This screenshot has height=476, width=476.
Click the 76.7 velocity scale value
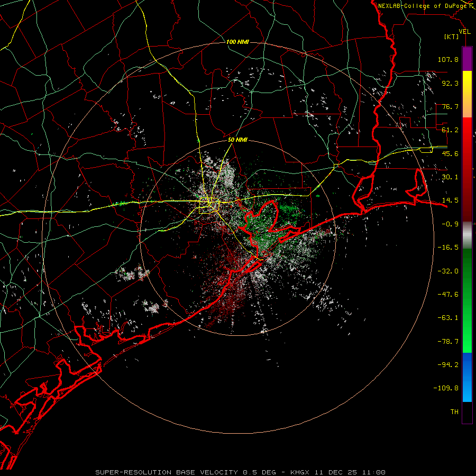pos(450,106)
